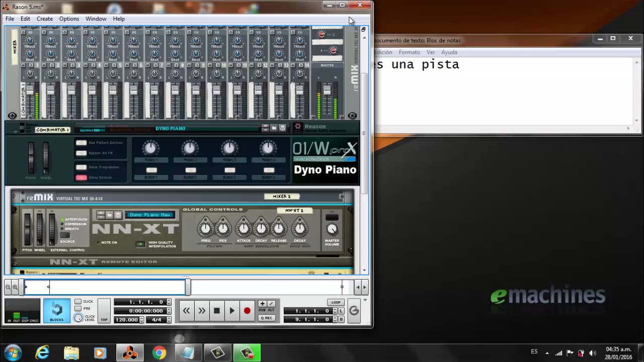The height and width of the screenshot is (362, 644).
Task: Click the Q Rec button
Action: pyautogui.click(x=267, y=318)
